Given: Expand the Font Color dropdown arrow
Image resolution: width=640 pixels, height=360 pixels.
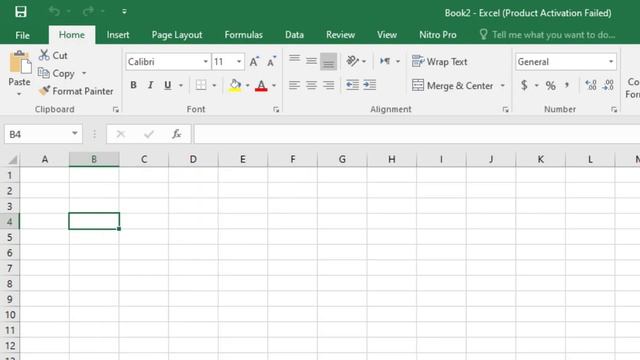Looking at the screenshot, I should tap(274, 85).
